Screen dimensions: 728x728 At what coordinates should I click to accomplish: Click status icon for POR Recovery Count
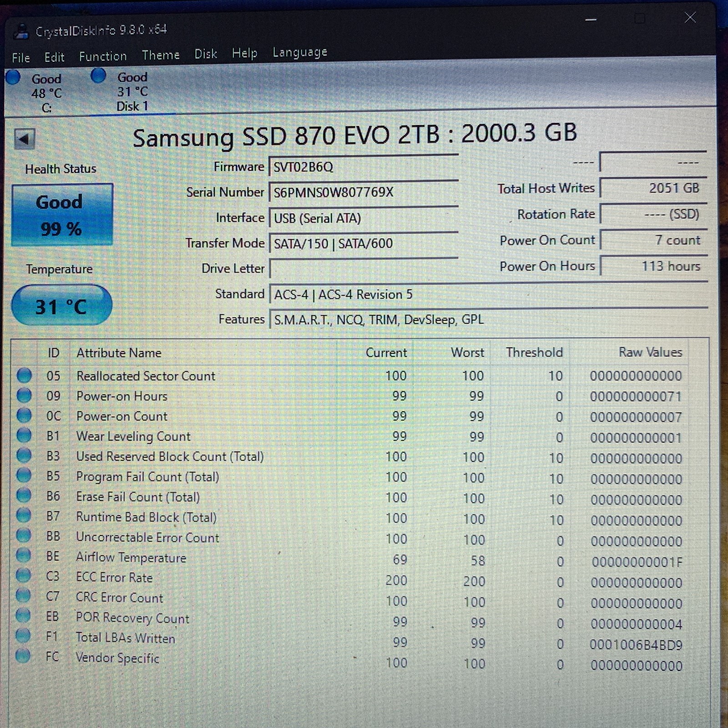[23, 615]
